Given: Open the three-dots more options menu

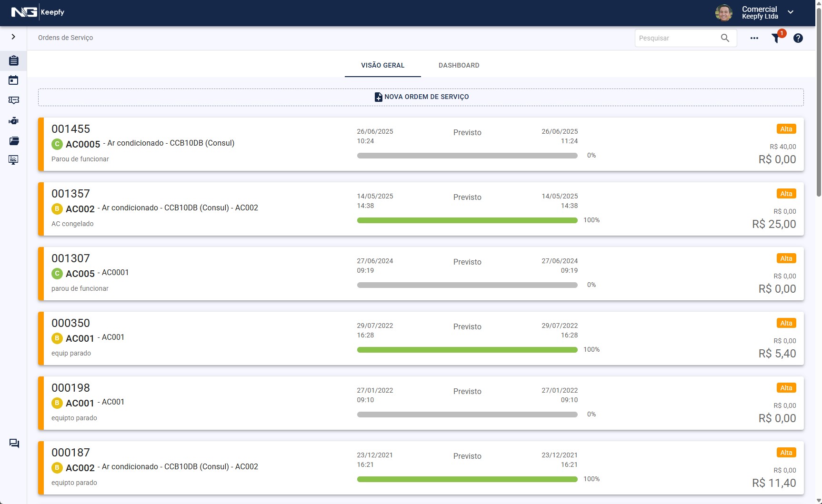Looking at the screenshot, I should (754, 38).
